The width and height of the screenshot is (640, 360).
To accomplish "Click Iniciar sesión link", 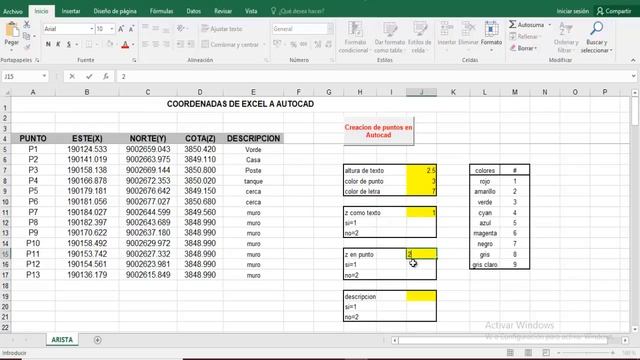I will pyautogui.click(x=573, y=11).
